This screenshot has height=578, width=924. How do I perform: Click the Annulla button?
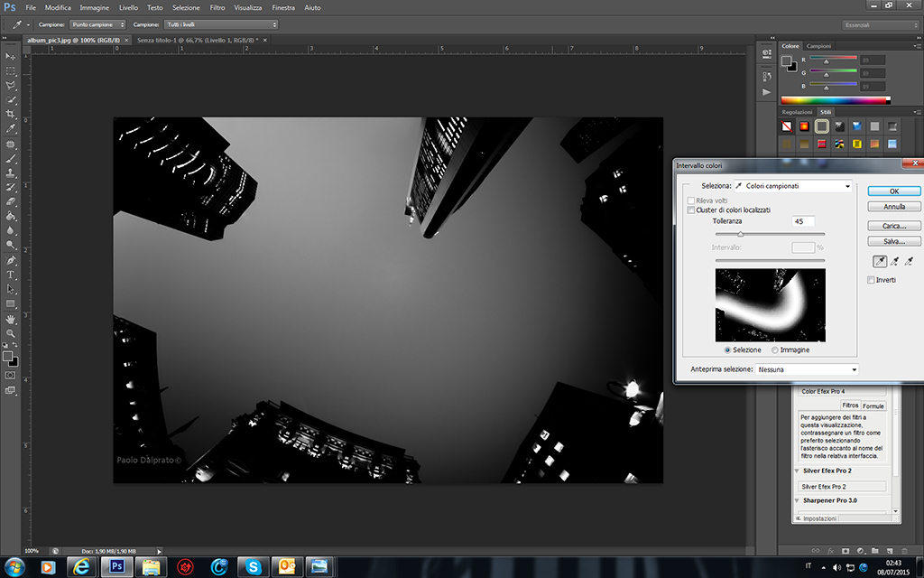894,207
